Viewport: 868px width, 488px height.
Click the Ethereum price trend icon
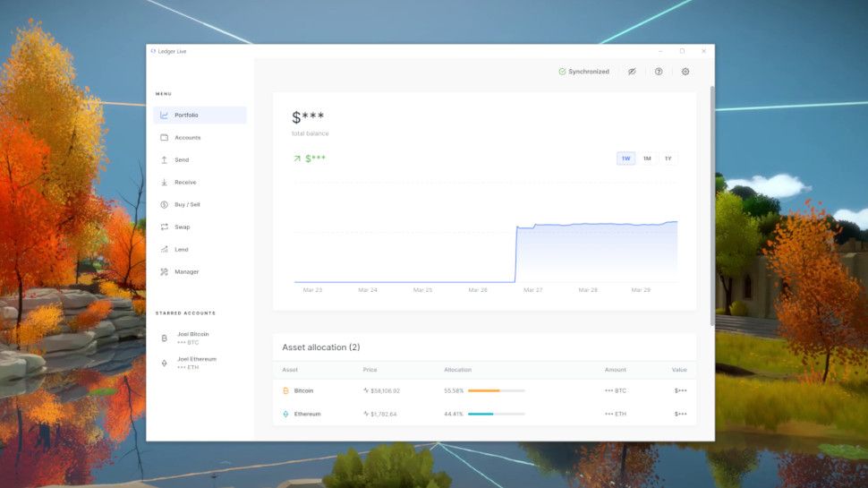pos(366,414)
